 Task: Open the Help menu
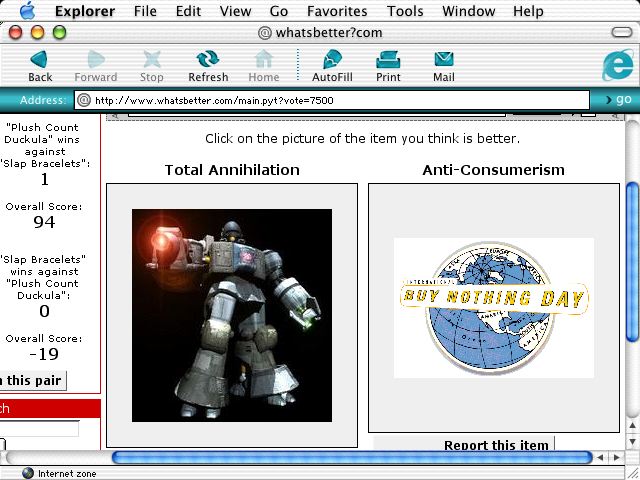[528, 11]
